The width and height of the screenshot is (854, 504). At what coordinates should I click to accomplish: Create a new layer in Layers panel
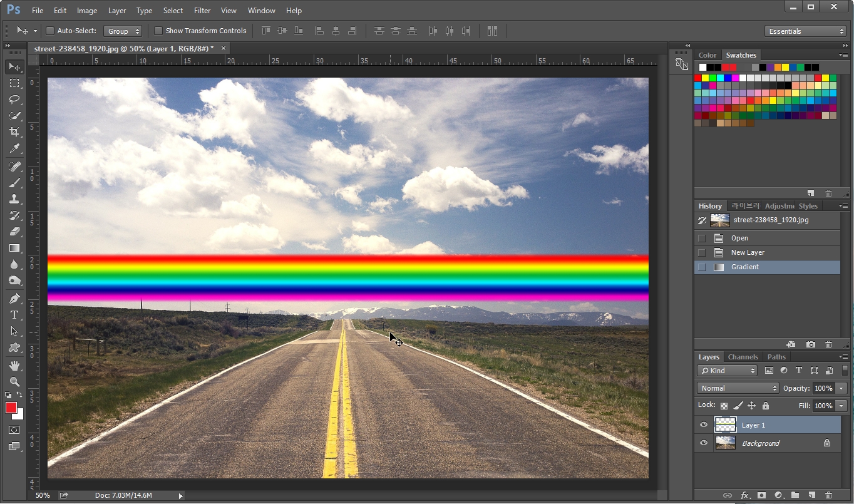tap(811, 495)
